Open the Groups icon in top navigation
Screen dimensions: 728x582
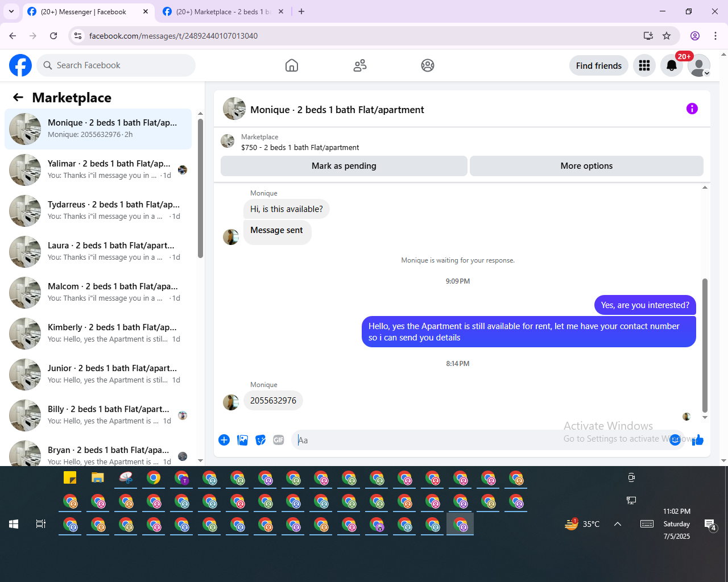pyautogui.click(x=428, y=65)
